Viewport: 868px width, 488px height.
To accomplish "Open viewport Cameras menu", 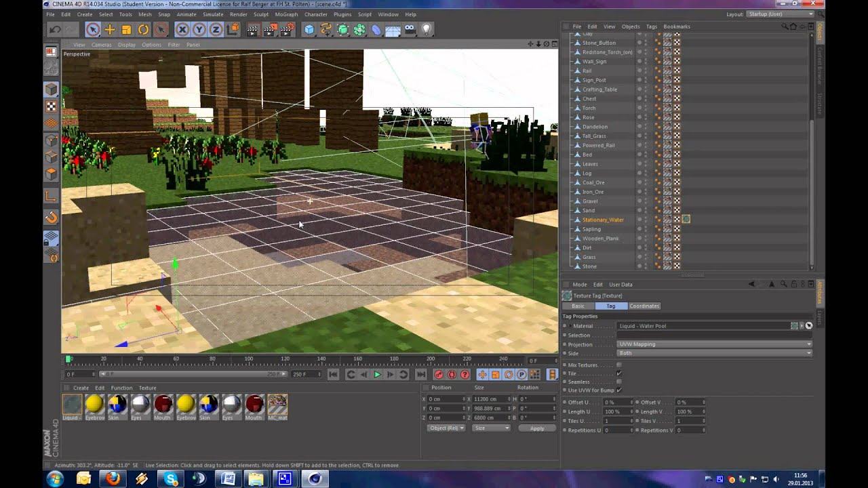I will pyautogui.click(x=102, y=45).
